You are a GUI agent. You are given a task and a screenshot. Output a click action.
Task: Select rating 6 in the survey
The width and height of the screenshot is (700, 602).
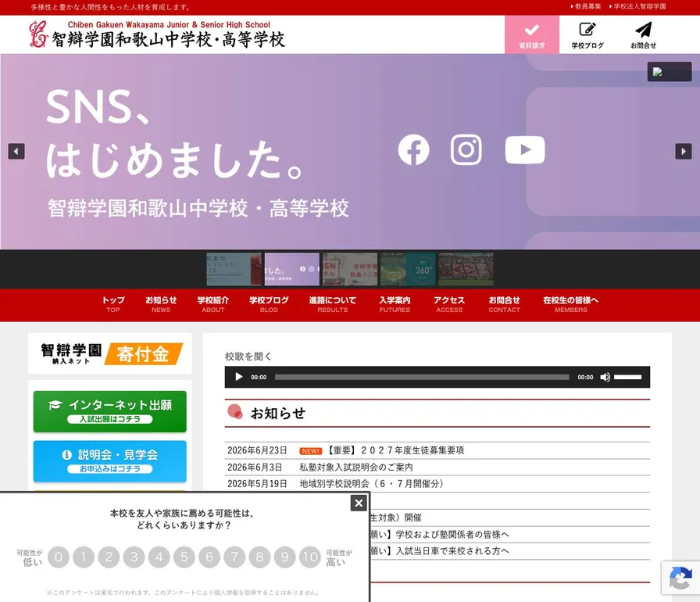(x=209, y=557)
